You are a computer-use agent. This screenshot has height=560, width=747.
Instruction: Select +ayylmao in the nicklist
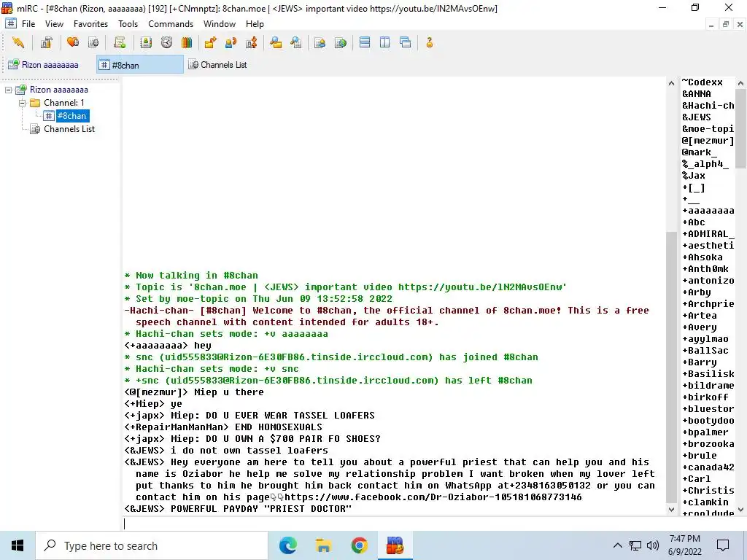click(705, 339)
